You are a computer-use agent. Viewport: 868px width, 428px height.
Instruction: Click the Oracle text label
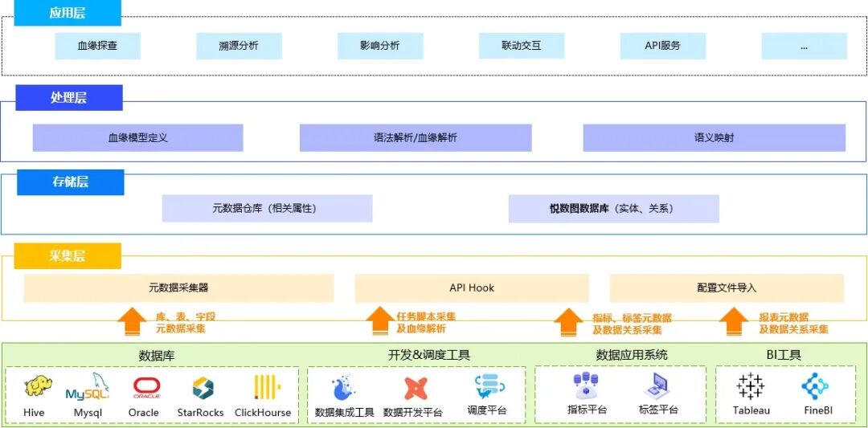point(143,413)
